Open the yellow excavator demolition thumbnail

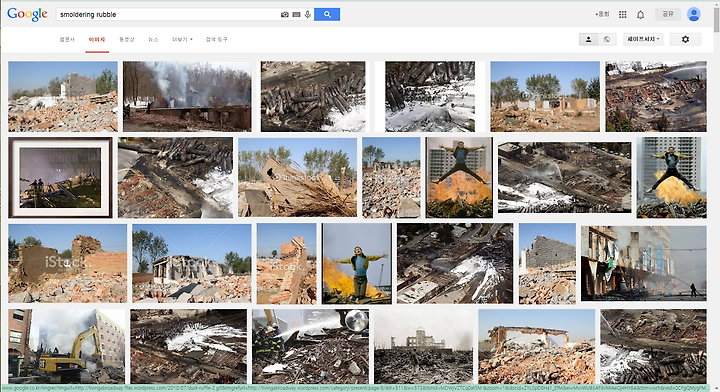[x=67, y=346]
